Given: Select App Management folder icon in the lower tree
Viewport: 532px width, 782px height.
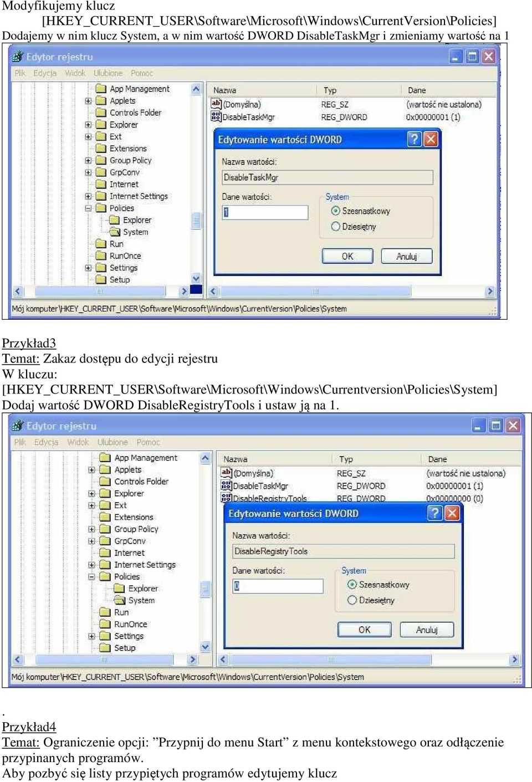Looking at the screenshot, I should (x=105, y=458).
